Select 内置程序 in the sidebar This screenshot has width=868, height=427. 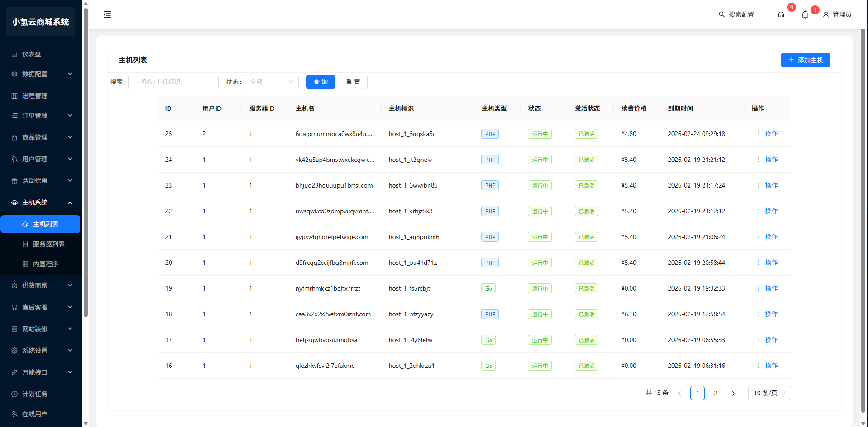(45, 264)
